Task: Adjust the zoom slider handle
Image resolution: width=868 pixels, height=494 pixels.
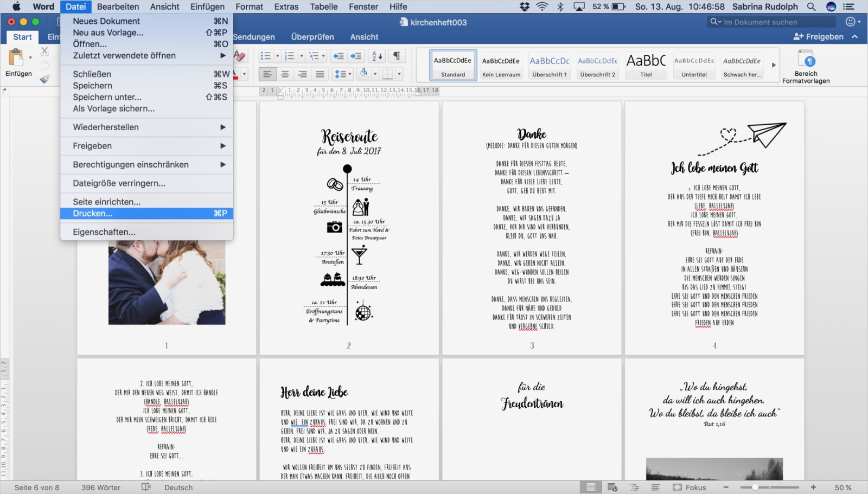Action: pos(755,487)
